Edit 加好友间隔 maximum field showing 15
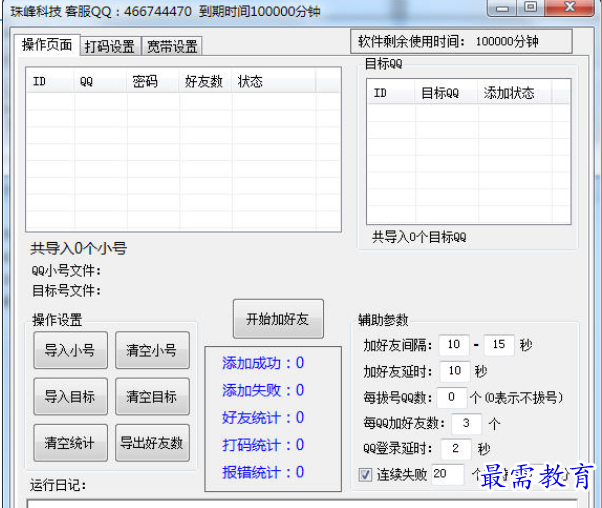Screen dimensions: 602x508 pyautogui.click(x=499, y=344)
